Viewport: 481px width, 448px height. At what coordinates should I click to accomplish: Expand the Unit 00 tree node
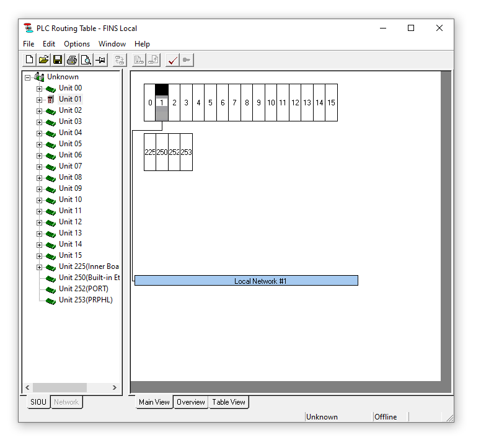click(39, 89)
